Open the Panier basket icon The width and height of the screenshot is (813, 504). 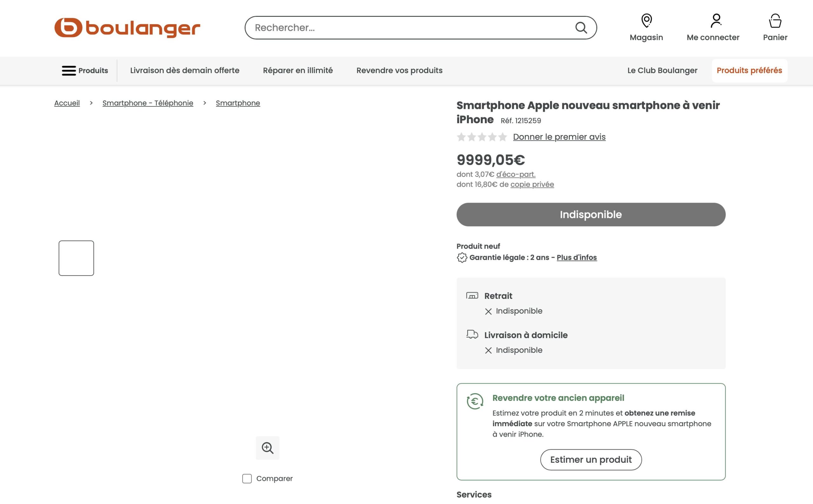coord(775,21)
